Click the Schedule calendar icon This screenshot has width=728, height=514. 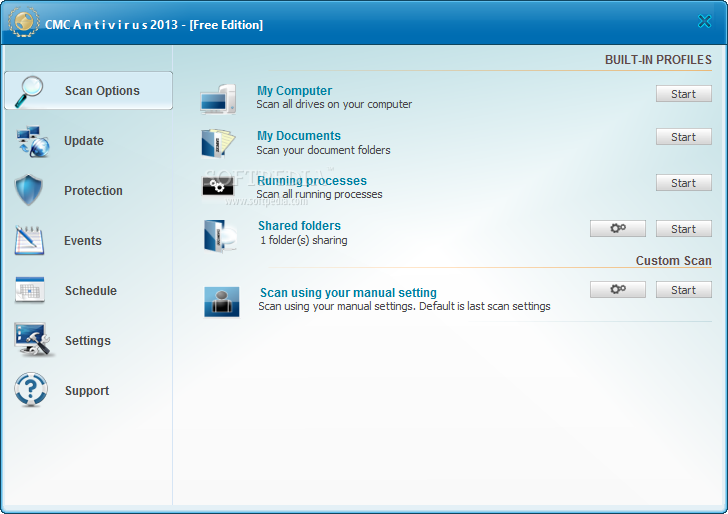coord(30,290)
